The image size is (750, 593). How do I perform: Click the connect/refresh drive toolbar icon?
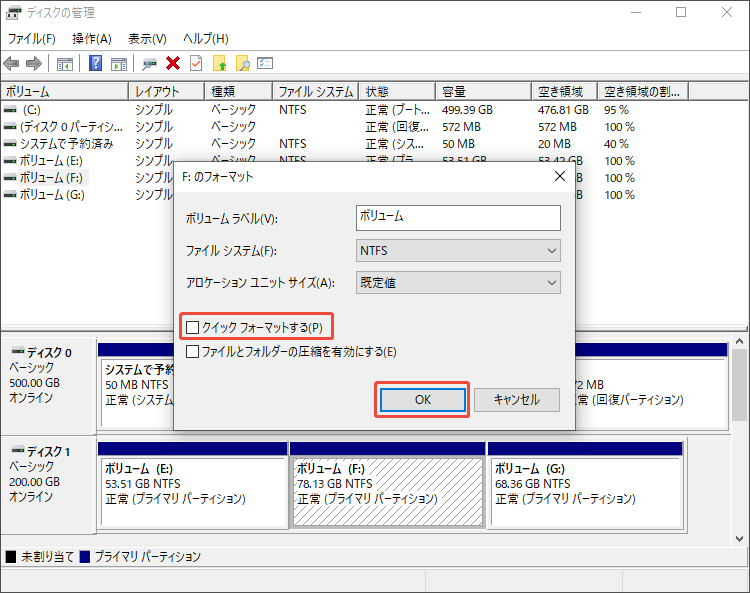[149, 64]
